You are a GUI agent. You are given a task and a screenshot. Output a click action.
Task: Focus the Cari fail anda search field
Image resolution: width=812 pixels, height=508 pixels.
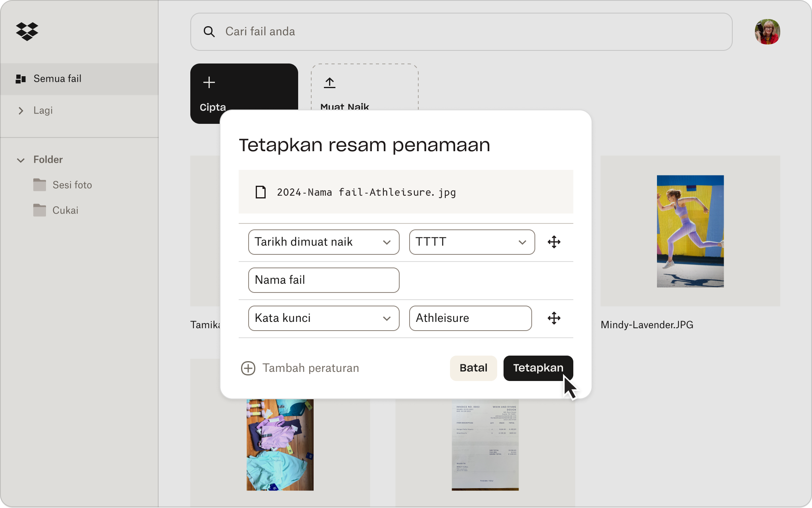(x=461, y=32)
